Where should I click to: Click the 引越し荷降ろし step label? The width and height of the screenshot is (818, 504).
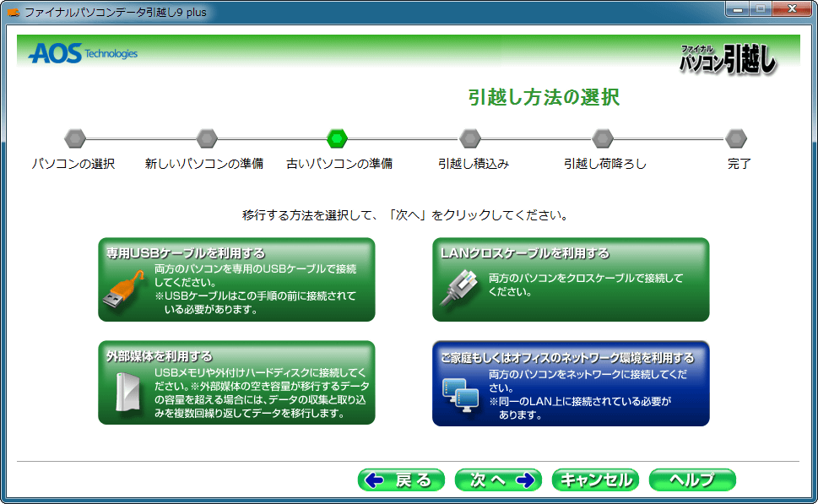click(x=605, y=164)
